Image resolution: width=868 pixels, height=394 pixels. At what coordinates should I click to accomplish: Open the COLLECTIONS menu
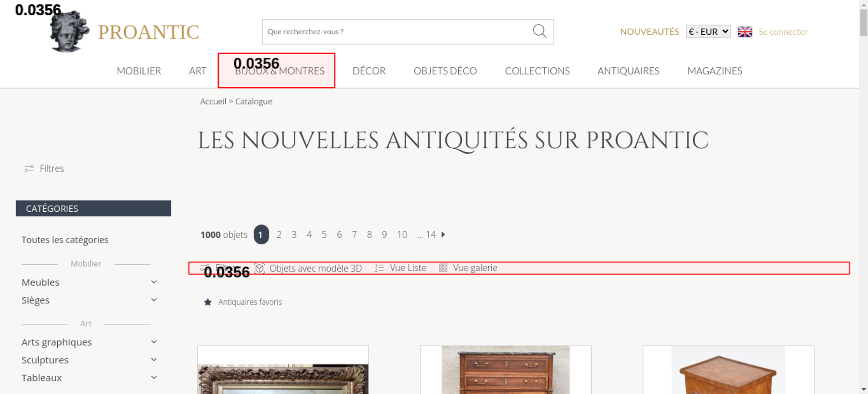(537, 71)
